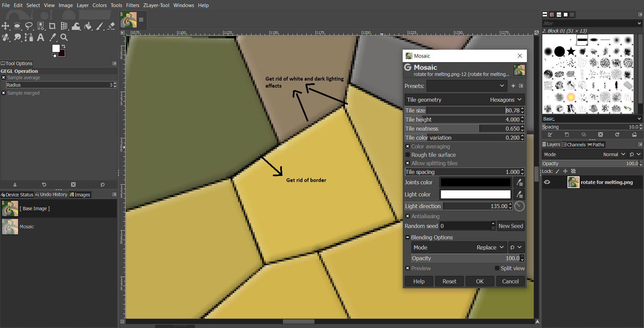Click Reset in the Mosaic dialog
The height and width of the screenshot is (328, 644).
(449, 281)
